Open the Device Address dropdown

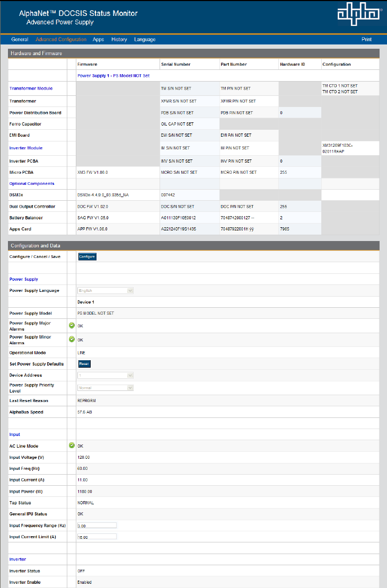(x=105, y=376)
